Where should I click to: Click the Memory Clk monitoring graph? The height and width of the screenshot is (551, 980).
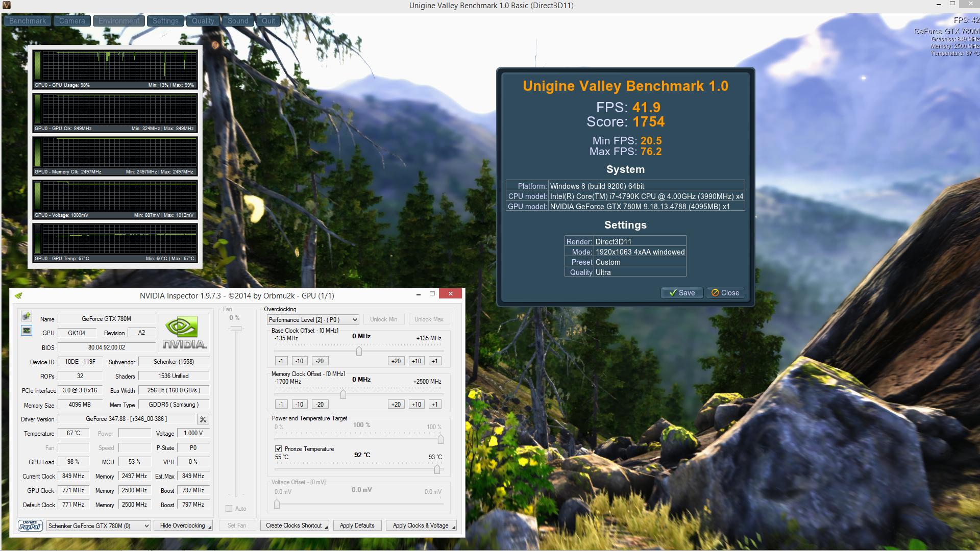pos(115,156)
